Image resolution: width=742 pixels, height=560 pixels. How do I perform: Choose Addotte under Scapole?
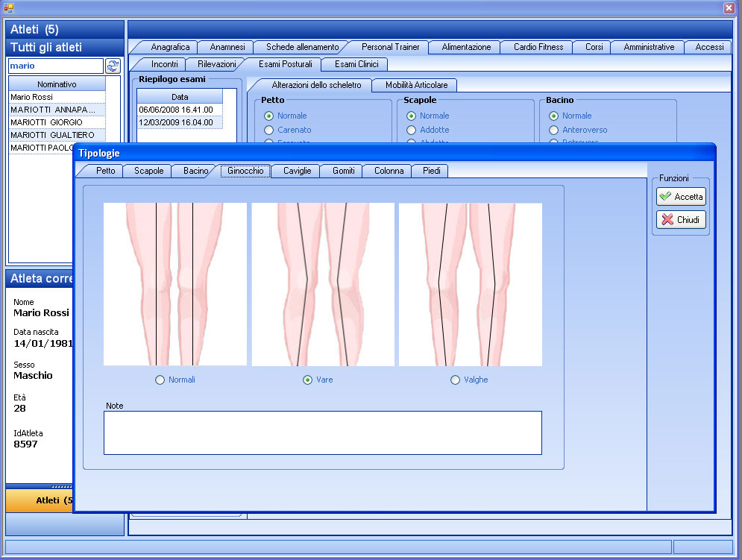(x=411, y=130)
